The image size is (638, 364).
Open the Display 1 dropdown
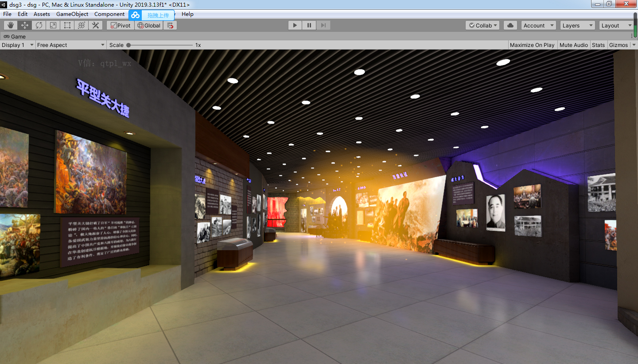pos(18,45)
